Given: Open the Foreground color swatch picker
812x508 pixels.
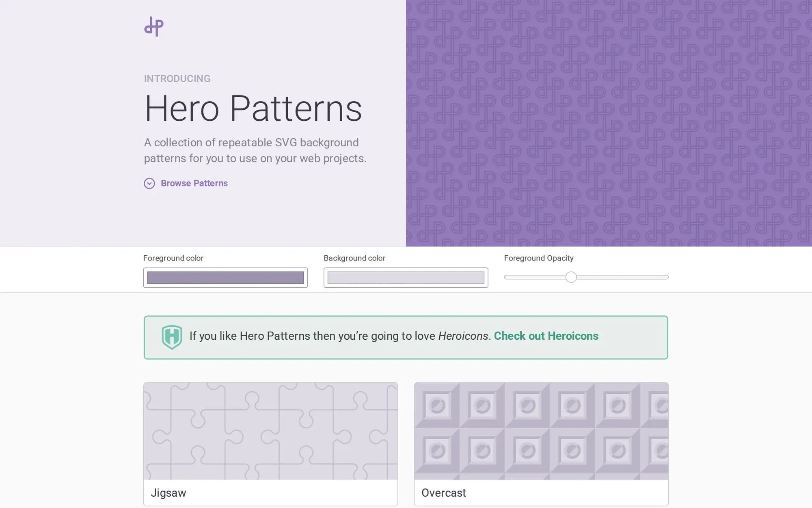Looking at the screenshot, I should click(x=225, y=278).
